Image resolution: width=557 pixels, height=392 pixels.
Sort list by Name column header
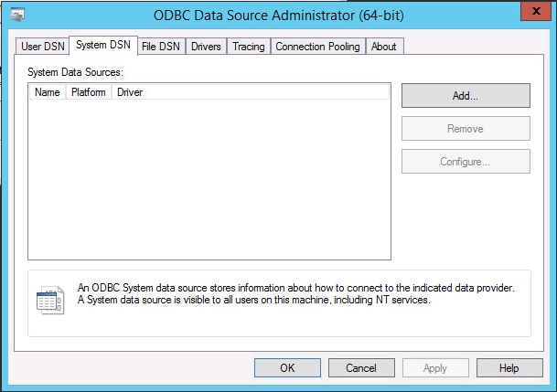(x=48, y=92)
